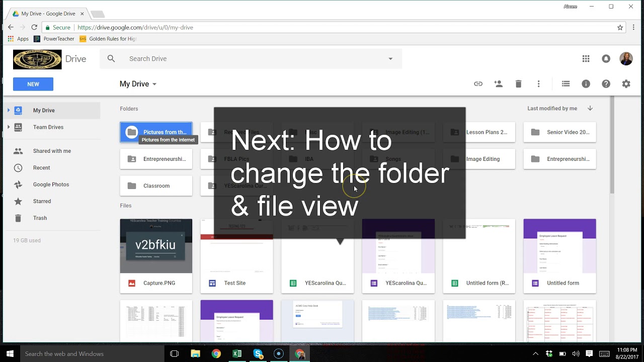Select the Pictures from the Internet folder
Image resolution: width=644 pixels, height=362 pixels.
(x=156, y=132)
